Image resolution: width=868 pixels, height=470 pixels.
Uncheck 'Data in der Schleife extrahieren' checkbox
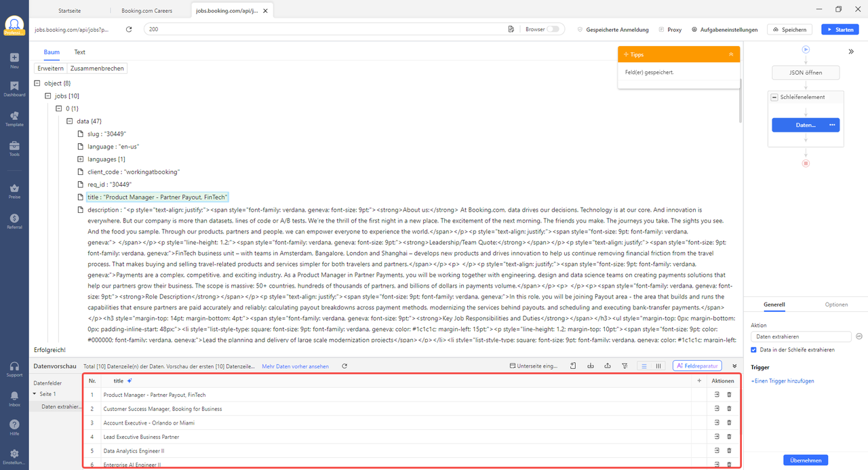click(x=754, y=349)
